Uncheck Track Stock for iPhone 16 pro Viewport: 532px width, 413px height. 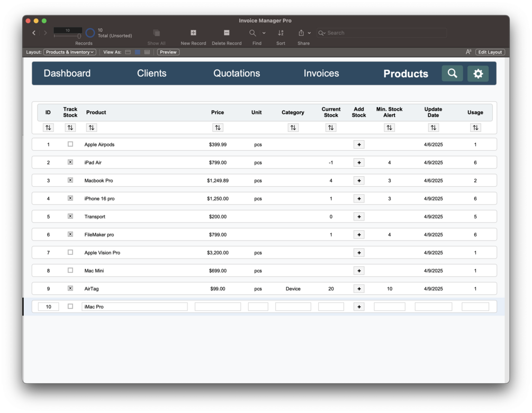point(70,198)
